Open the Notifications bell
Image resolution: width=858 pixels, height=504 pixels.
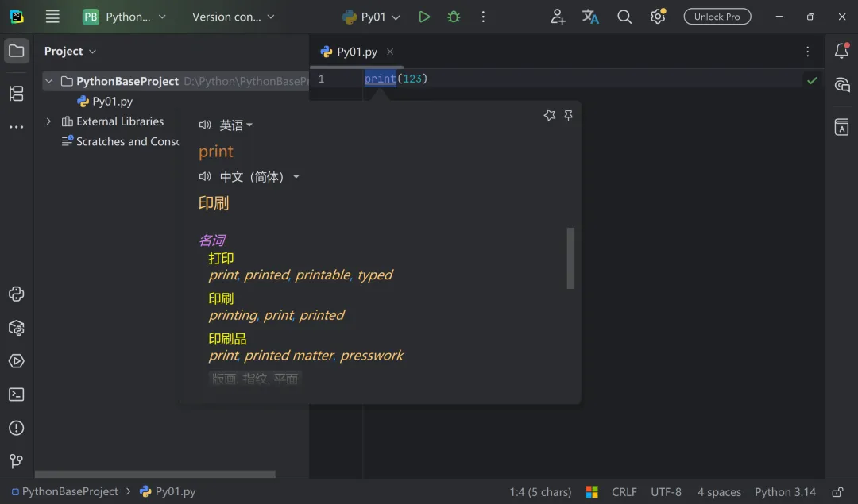[841, 51]
